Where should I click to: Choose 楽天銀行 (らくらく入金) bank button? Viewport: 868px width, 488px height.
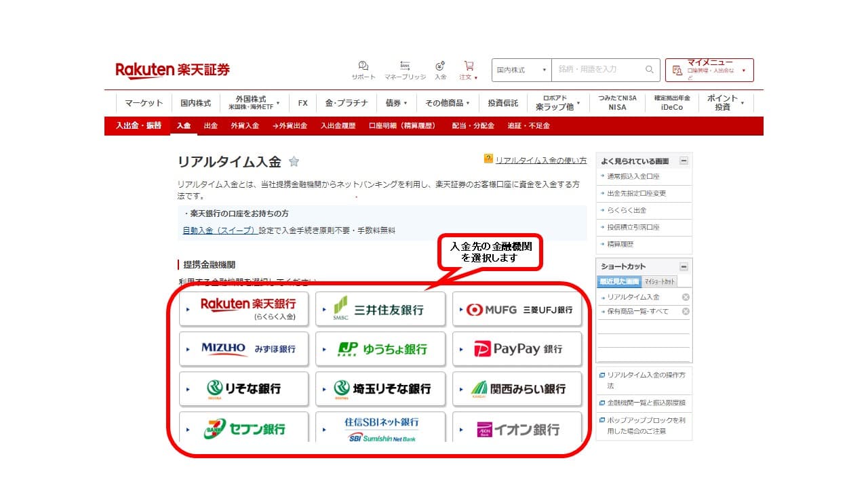[x=244, y=309]
